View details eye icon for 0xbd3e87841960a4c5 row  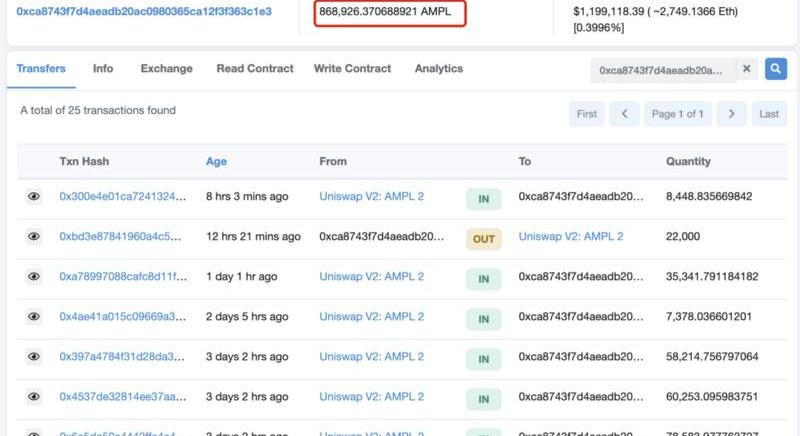click(x=34, y=236)
